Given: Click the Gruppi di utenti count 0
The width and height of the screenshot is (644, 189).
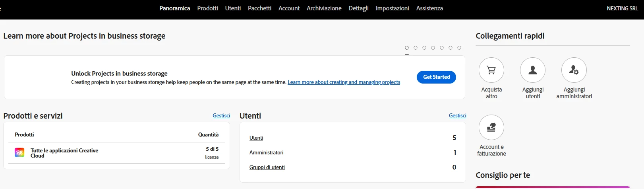Looking at the screenshot, I should tap(454, 168).
